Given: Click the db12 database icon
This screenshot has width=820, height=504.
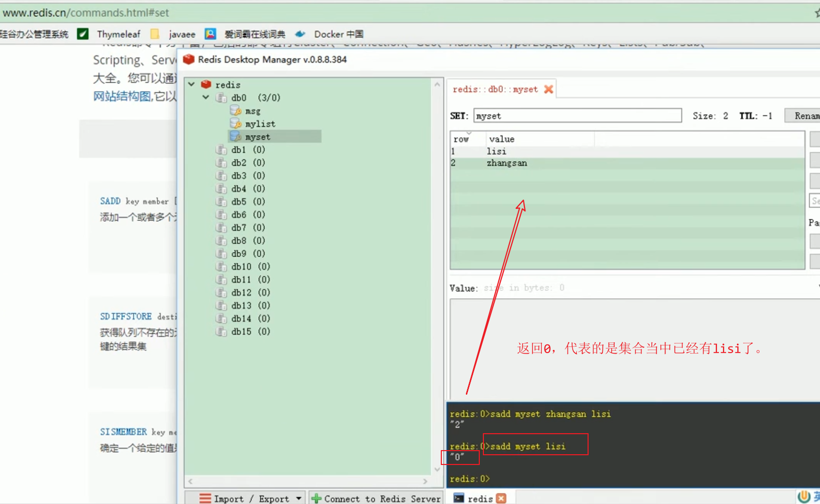Looking at the screenshot, I should pos(221,293).
